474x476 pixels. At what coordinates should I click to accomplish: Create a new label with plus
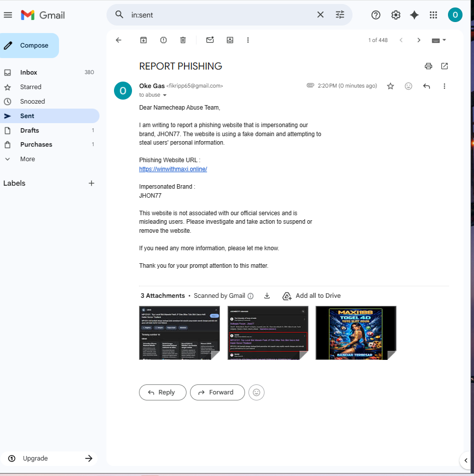click(91, 183)
